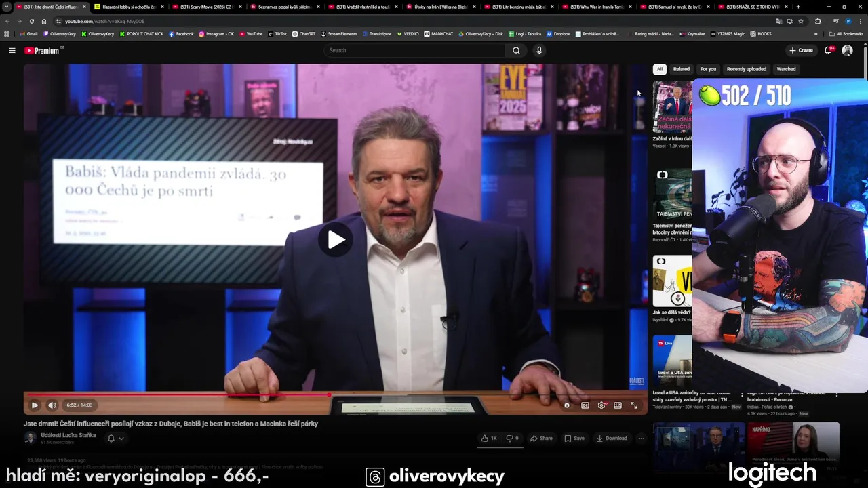Click the Create button
868x488 pixels.
[801, 50]
